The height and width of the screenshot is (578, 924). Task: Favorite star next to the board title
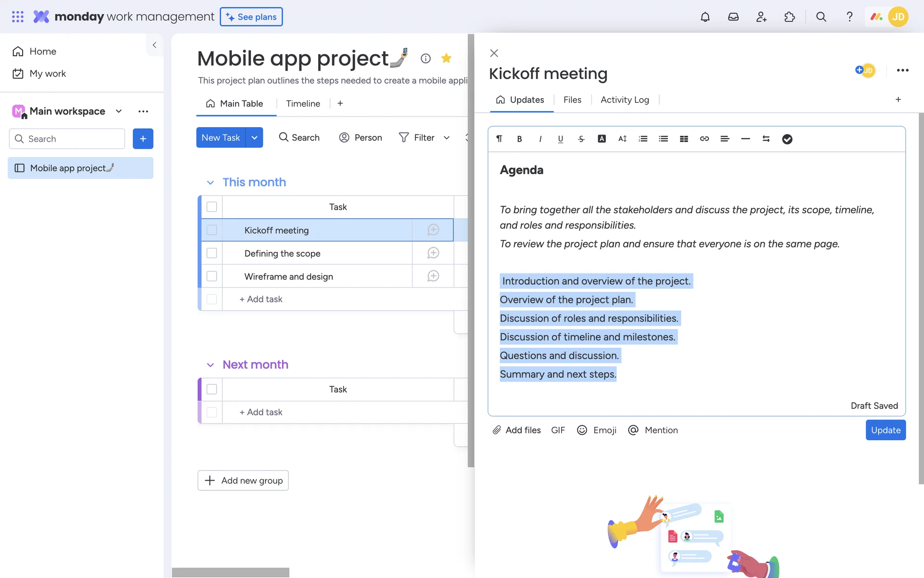pos(446,58)
